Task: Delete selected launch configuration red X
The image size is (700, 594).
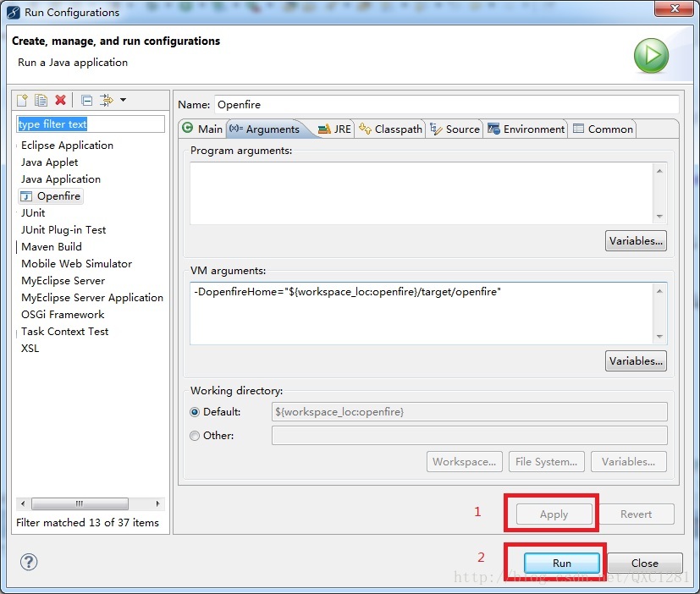Action: pos(60,100)
